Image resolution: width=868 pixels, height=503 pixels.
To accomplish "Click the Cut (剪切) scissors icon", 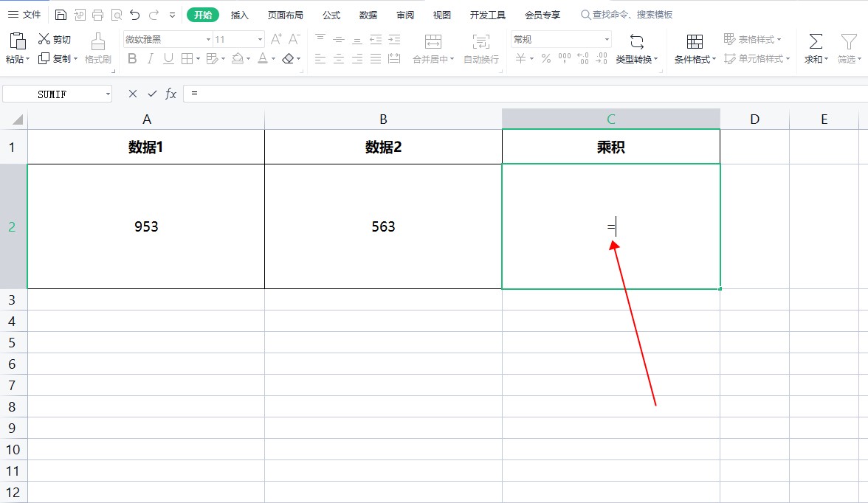I will coord(44,40).
